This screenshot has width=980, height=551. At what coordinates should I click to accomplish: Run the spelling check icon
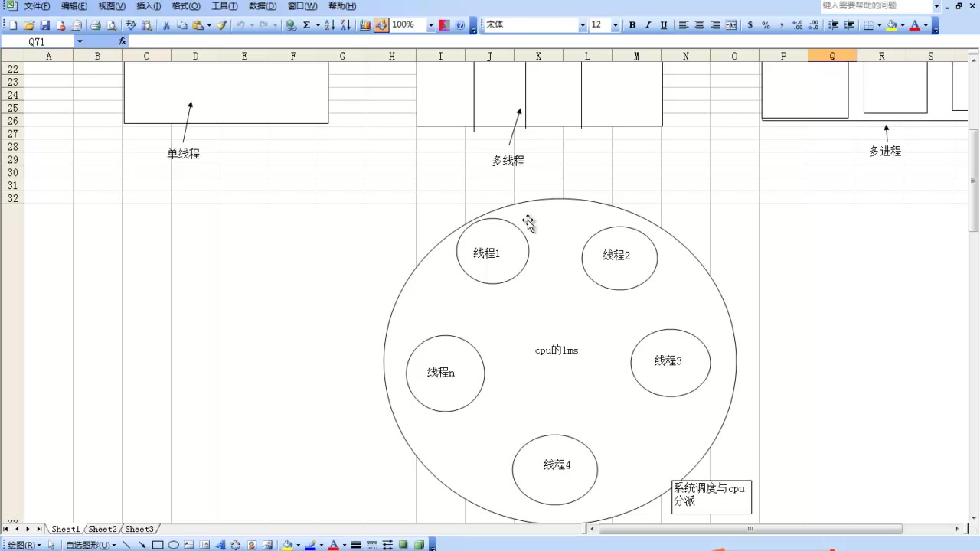[x=131, y=25]
